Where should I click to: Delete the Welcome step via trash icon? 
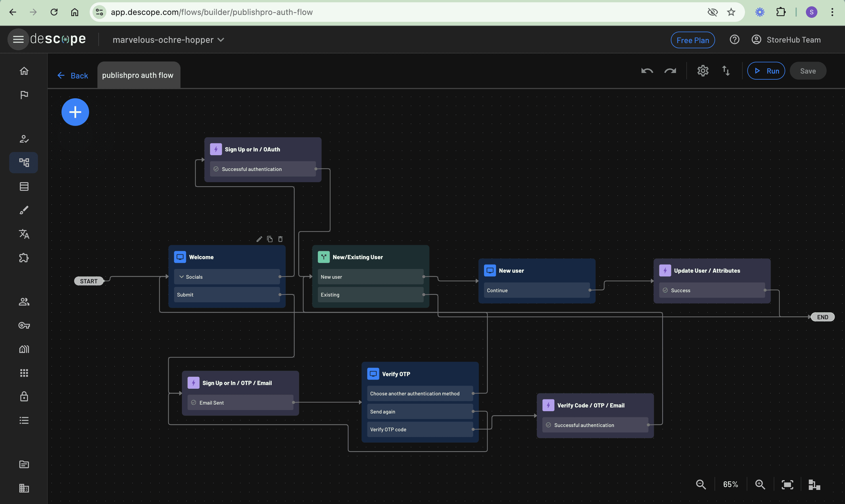point(280,239)
